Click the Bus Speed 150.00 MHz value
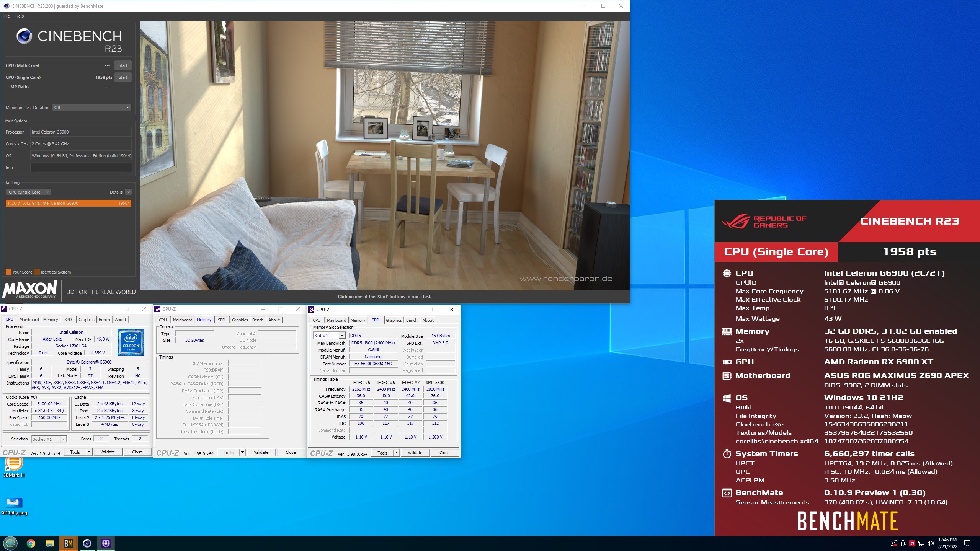Screen dimensions: 980x551 point(50,417)
